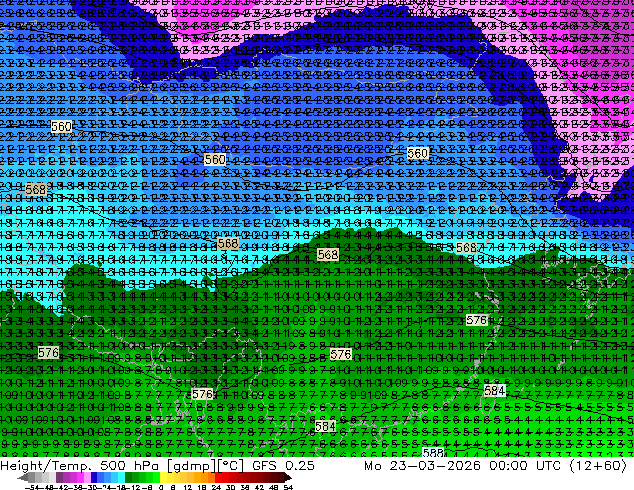Viewport: 634px width, 490px height.
Task: Click the leftmost 576 contour label
Action: tap(49, 353)
